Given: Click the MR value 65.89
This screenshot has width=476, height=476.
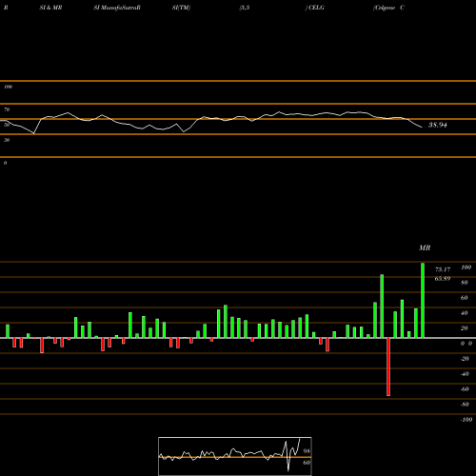Looking at the screenshot, I should (x=443, y=279).
